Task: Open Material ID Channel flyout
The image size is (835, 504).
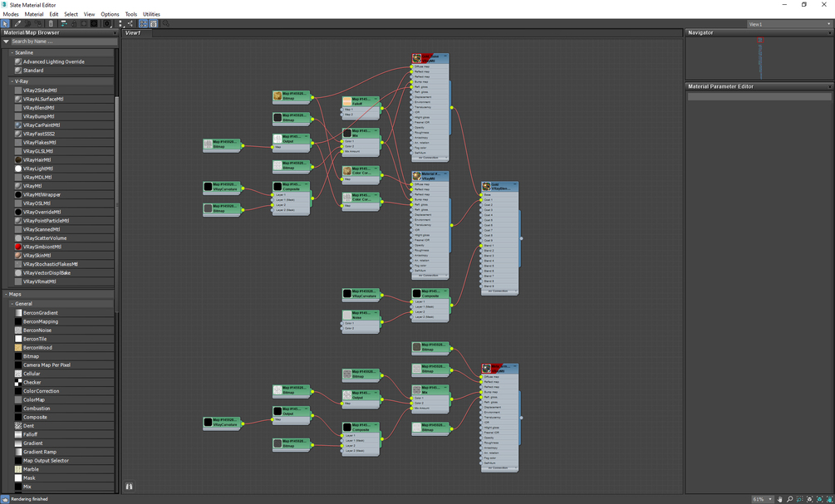Action: coord(107,24)
